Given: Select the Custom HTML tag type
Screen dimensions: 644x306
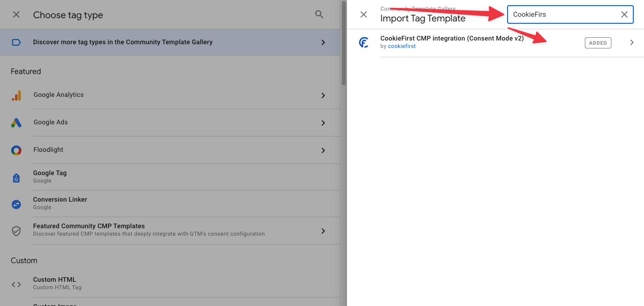Looking at the screenshot, I should (x=170, y=284).
